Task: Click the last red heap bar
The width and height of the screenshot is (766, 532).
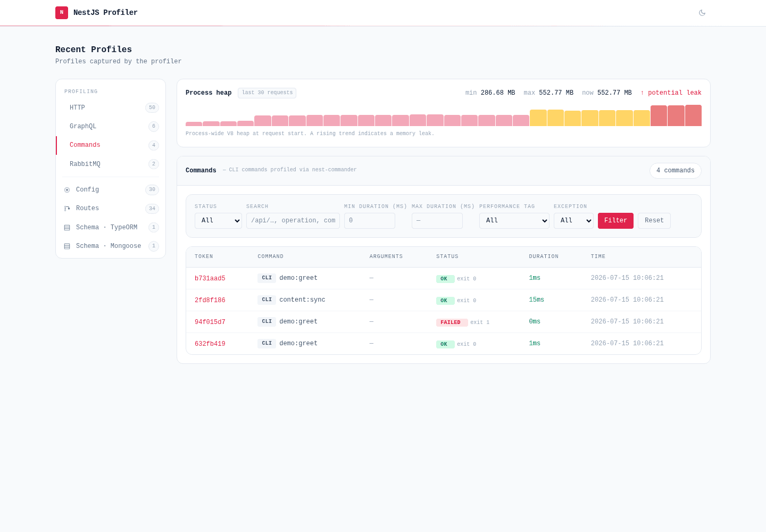Action: coord(693,115)
